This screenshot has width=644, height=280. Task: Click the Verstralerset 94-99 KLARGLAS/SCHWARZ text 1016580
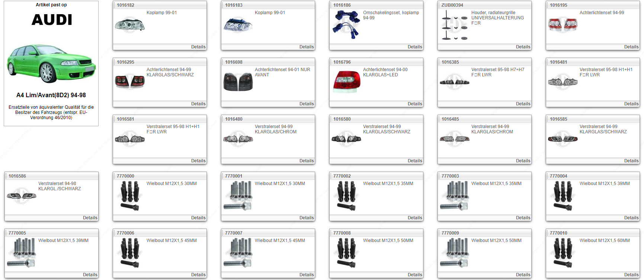386,129
